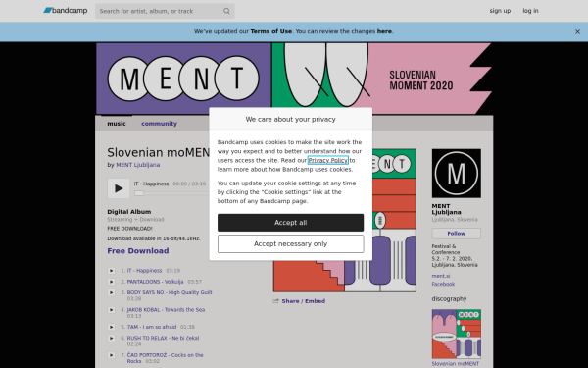This screenshot has height=368, width=588.
Task: Play track 7 ČAO PORTOROŽ
Action: point(111,355)
